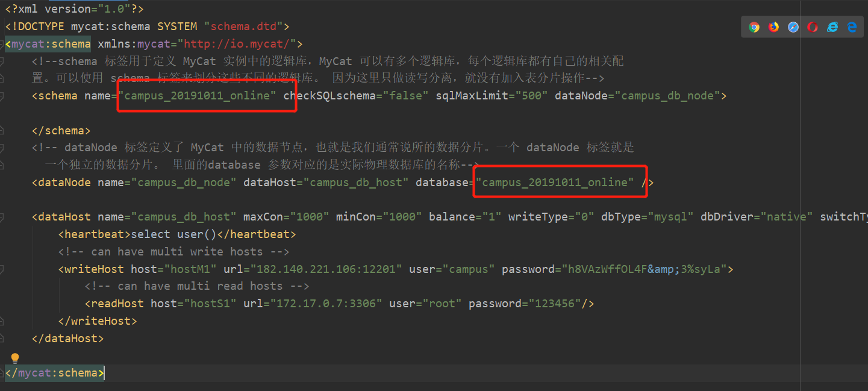This screenshot has height=391, width=868.
Task: Click writeHost user value "campus"
Action: (468, 269)
